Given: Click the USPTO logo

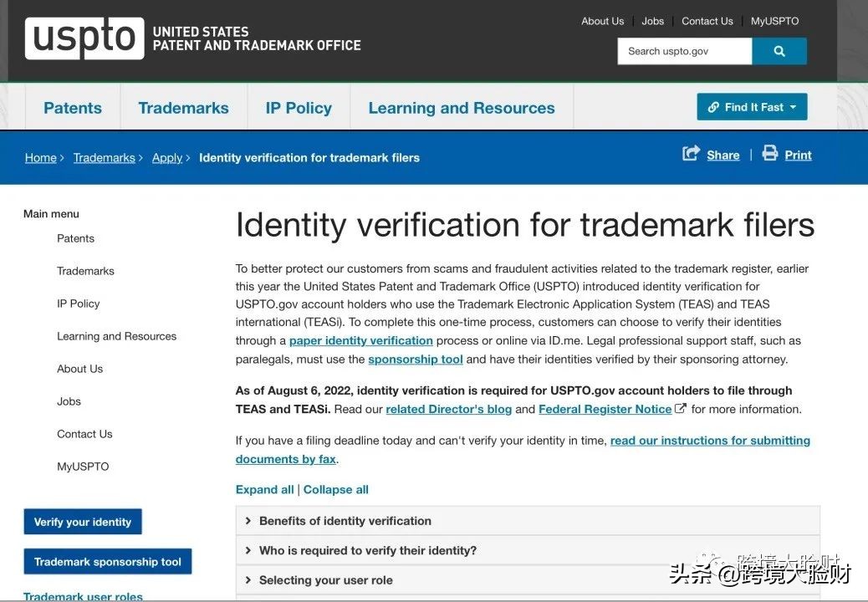Looking at the screenshot, I should coord(84,38).
